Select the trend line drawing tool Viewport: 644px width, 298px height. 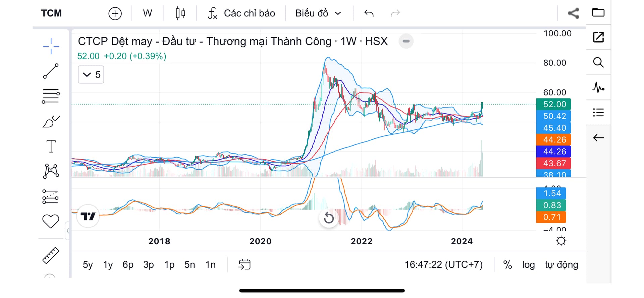(51, 71)
